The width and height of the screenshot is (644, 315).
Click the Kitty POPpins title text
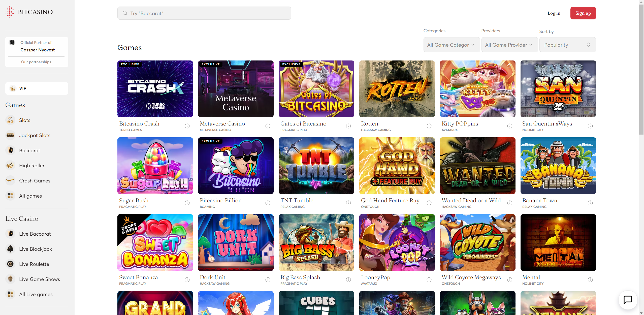tap(460, 124)
